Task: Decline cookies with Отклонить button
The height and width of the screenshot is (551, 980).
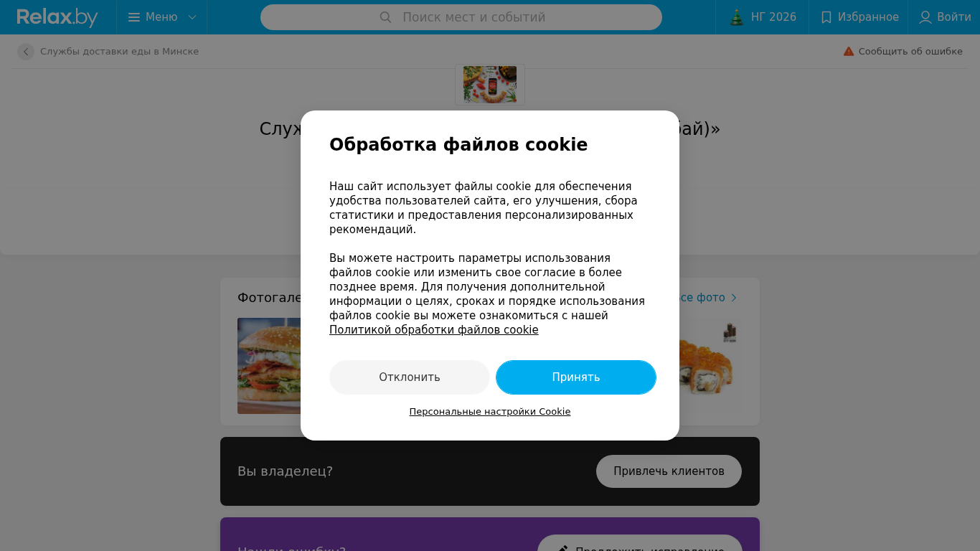Action: point(410,377)
